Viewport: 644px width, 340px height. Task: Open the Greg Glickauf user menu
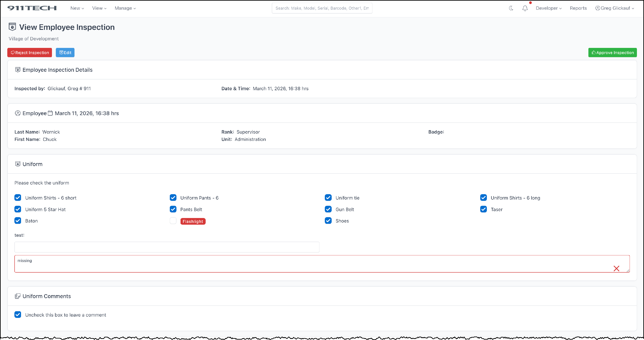point(615,8)
